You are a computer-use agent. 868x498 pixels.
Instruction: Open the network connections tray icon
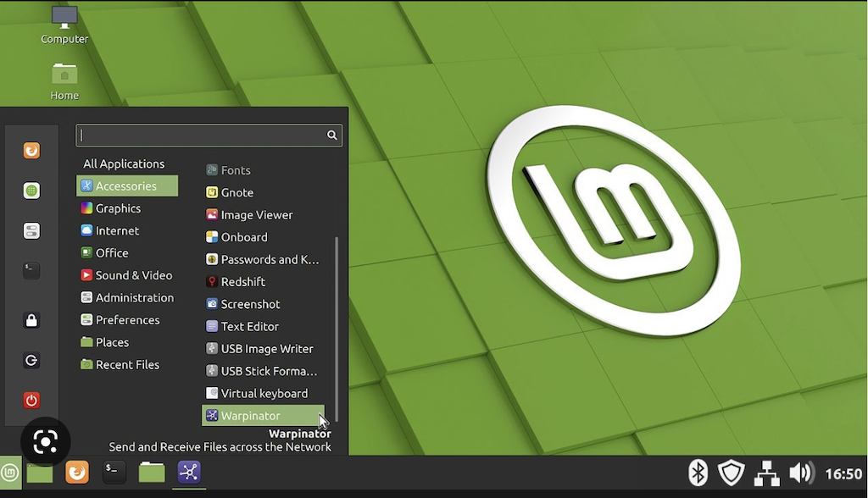tap(766, 473)
